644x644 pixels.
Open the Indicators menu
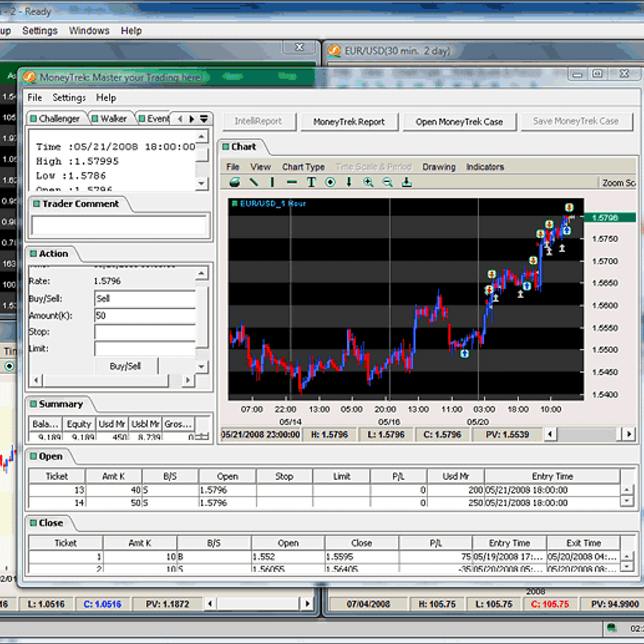coord(485,167)
